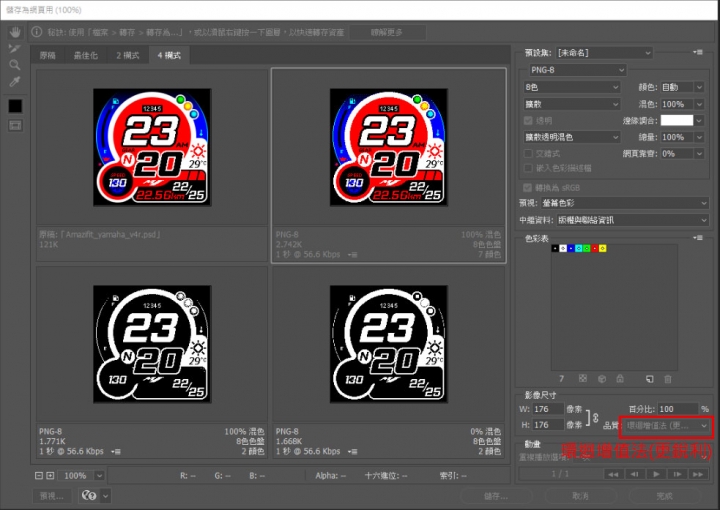Open the PNG-8 format dropdown
Screen dimensions: 720x510
578,70
